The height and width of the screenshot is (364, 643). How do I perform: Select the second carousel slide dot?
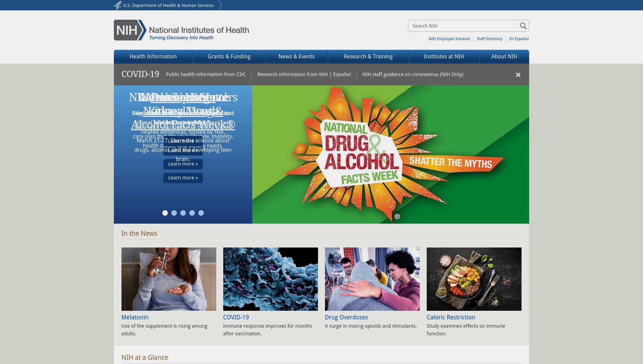[x=174, y=213]
